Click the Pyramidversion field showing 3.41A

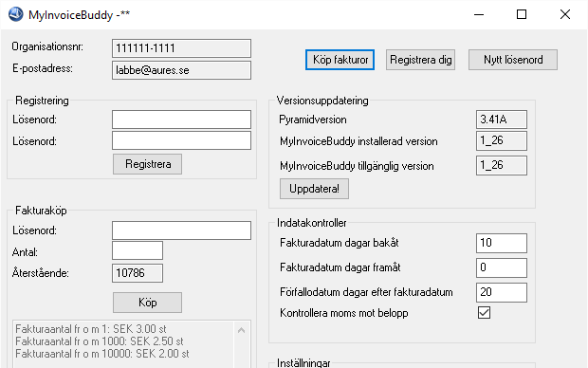pos(502,120)
